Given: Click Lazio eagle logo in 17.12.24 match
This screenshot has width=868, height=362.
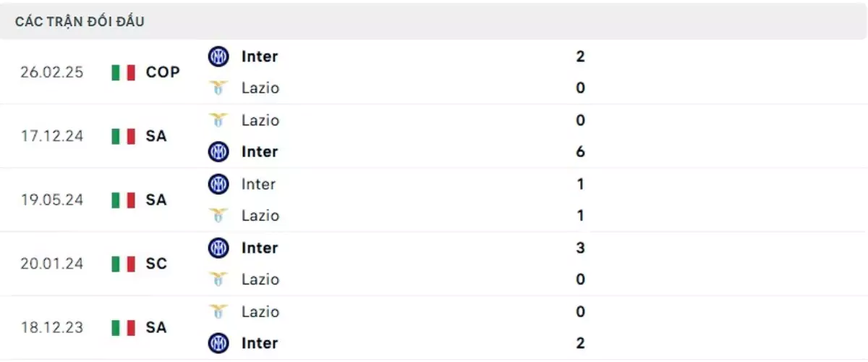Looking at the screenshot, I should tap(218, 120).
